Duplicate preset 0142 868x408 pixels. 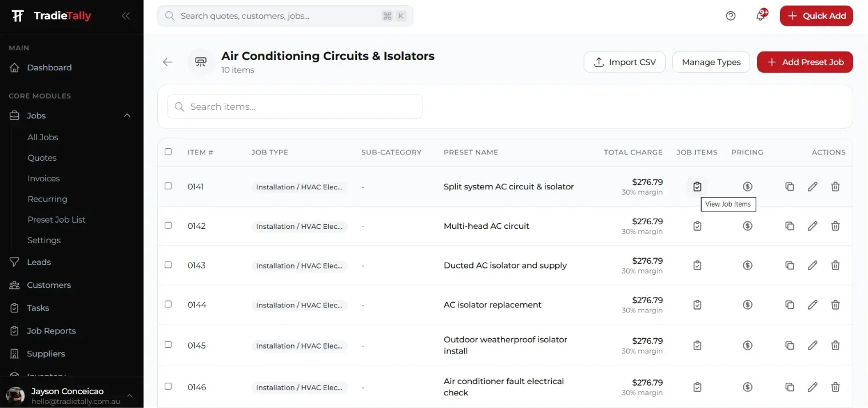pyautogui.click(x=790, y=226)
